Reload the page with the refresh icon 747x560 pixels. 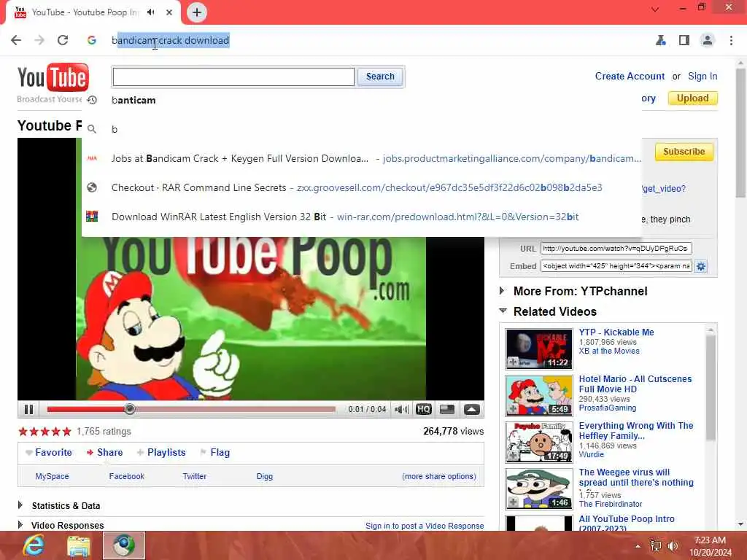coord(63,41)
